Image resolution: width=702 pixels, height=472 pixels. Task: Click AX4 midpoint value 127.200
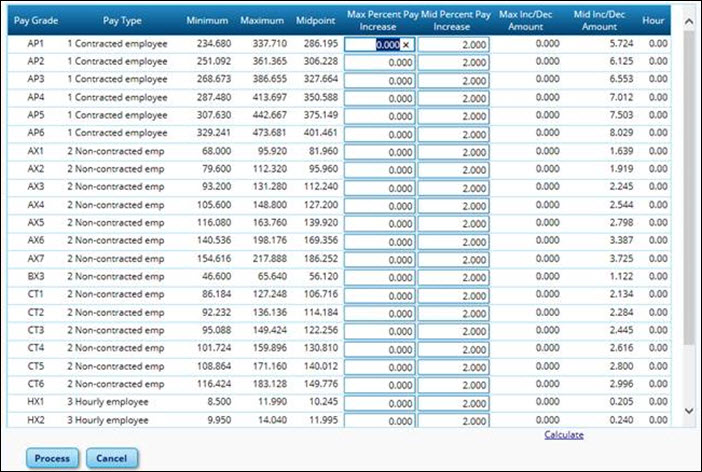[321, 205]
